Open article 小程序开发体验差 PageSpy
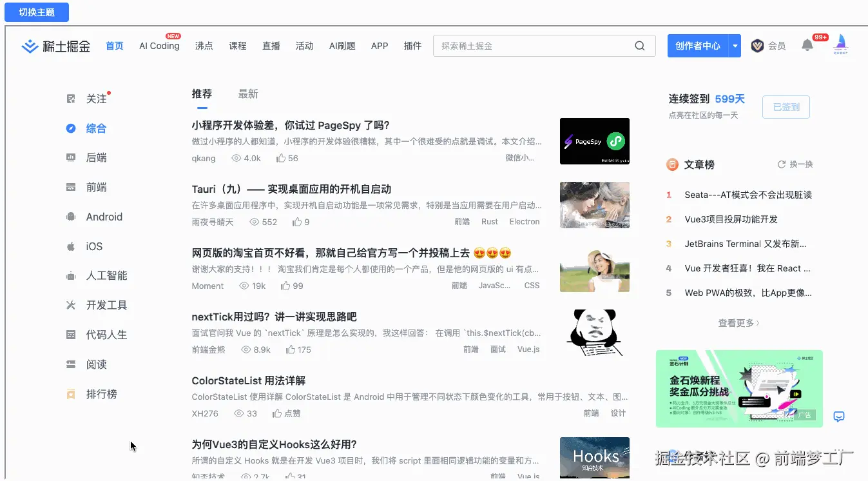 291,126
